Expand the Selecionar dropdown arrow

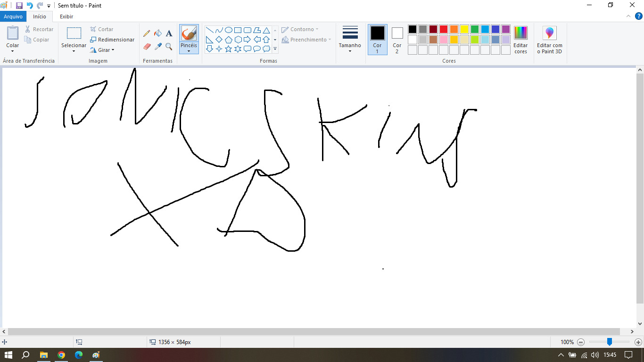pyautogui.click(x=74, y=51)
